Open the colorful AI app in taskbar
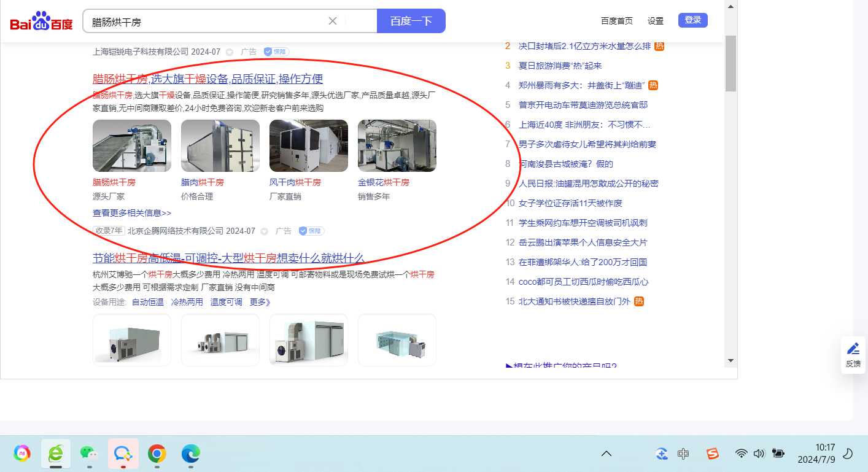 click(x=22, y=454)
